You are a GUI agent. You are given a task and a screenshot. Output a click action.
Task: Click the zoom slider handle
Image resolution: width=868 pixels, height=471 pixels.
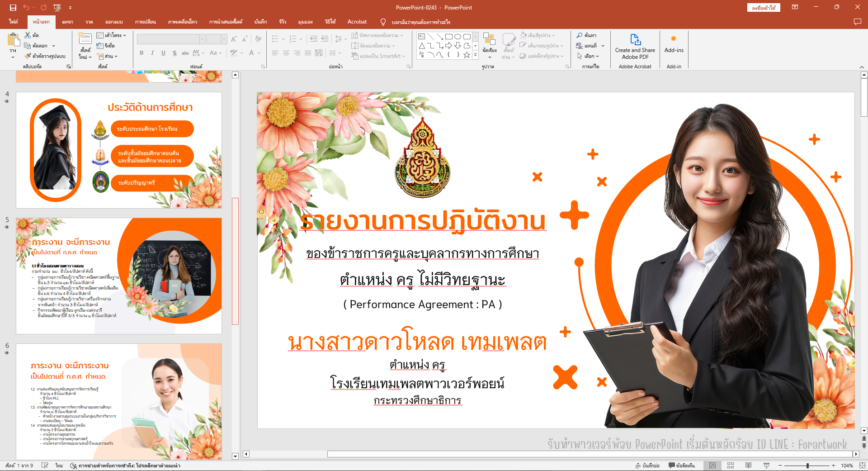coord(807,466)
